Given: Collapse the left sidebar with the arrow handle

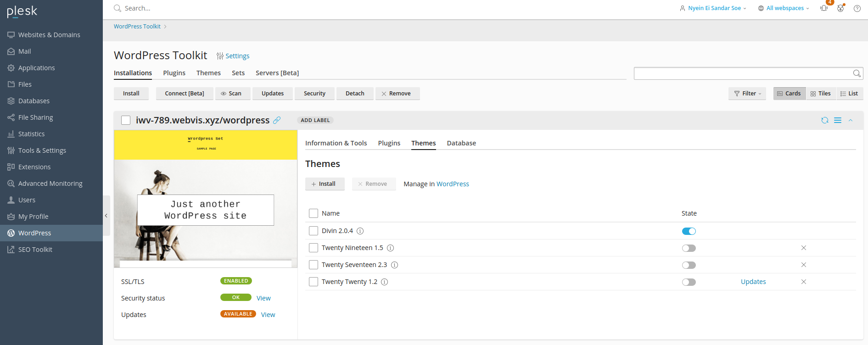Looking at the screenshot, I should [106, 216].
